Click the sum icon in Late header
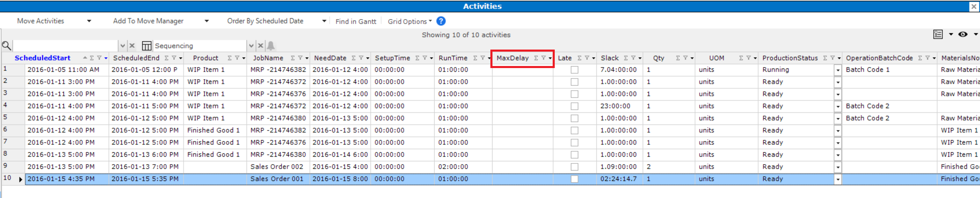This screenshot has height=198, width=980. (580, 58)
